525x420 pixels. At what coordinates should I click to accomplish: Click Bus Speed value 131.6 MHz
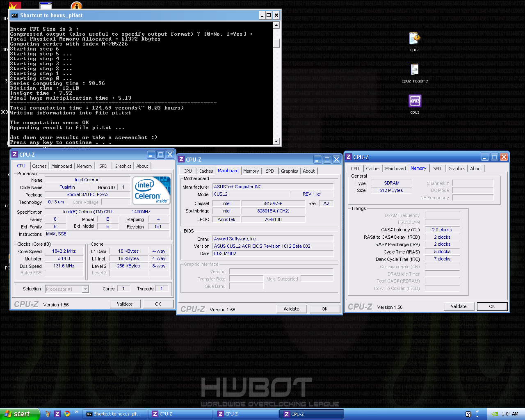(x=64, y=266)
